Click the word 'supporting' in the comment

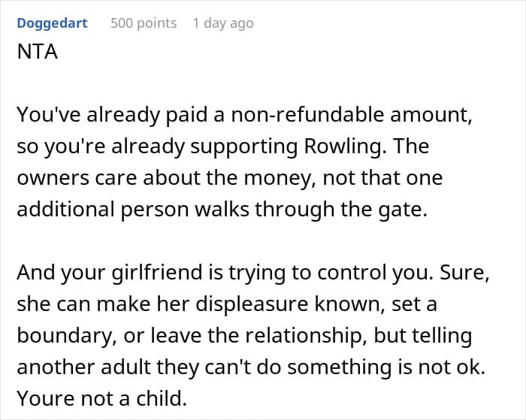(x=244, y=147)
